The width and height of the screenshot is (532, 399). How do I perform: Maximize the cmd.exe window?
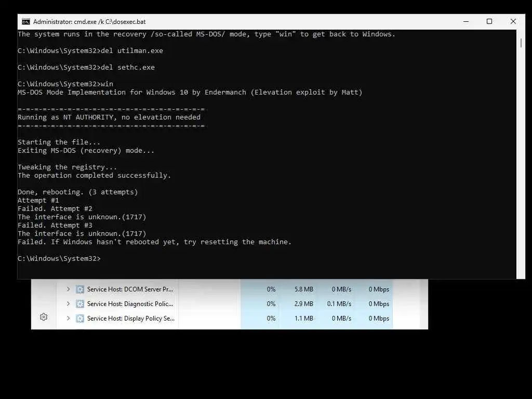(489, 21)
